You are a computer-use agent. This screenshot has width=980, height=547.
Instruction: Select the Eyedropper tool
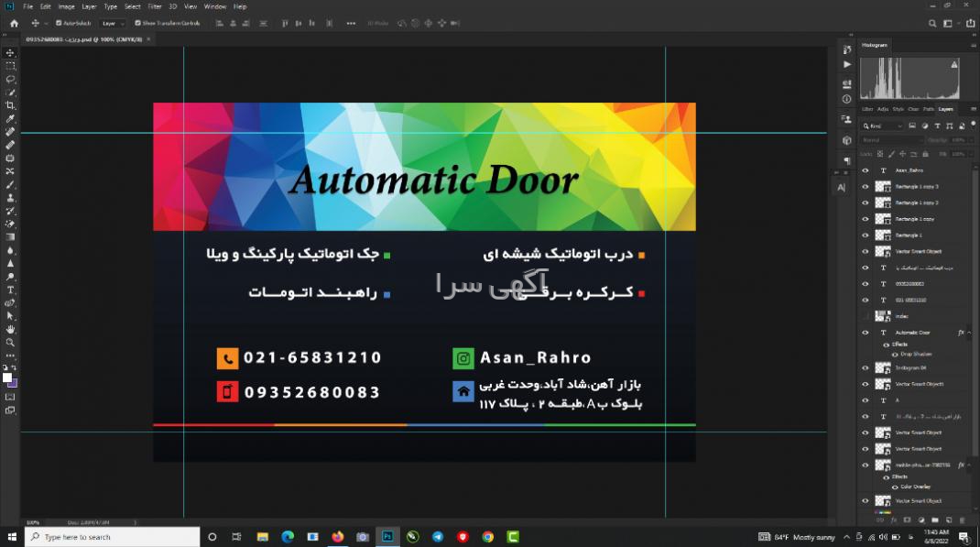click(10, 119)
